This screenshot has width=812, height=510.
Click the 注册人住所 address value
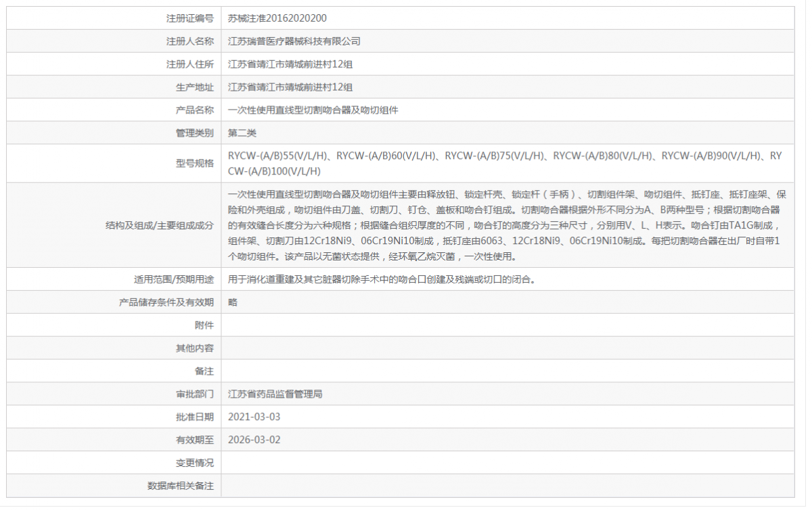290,64
